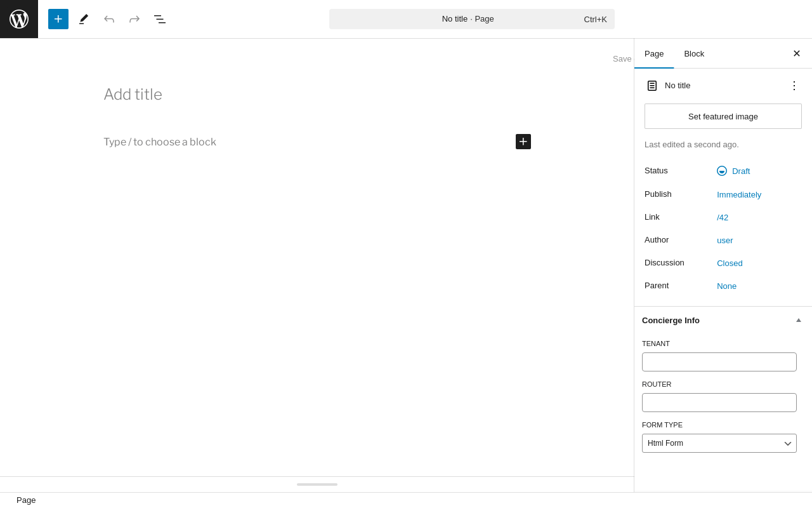Open the Form Type dropdown
This screenshot has width=812, height=508.
pos(719,443)
